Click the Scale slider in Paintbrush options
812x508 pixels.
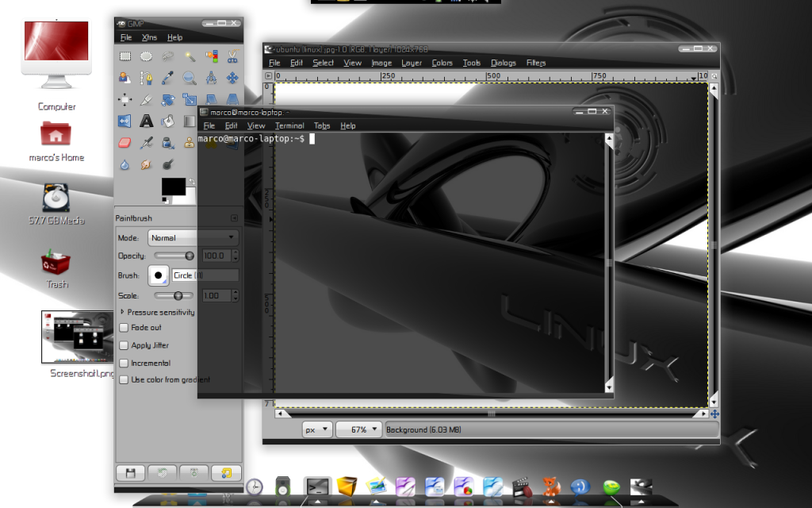click(x=174, y=295)
